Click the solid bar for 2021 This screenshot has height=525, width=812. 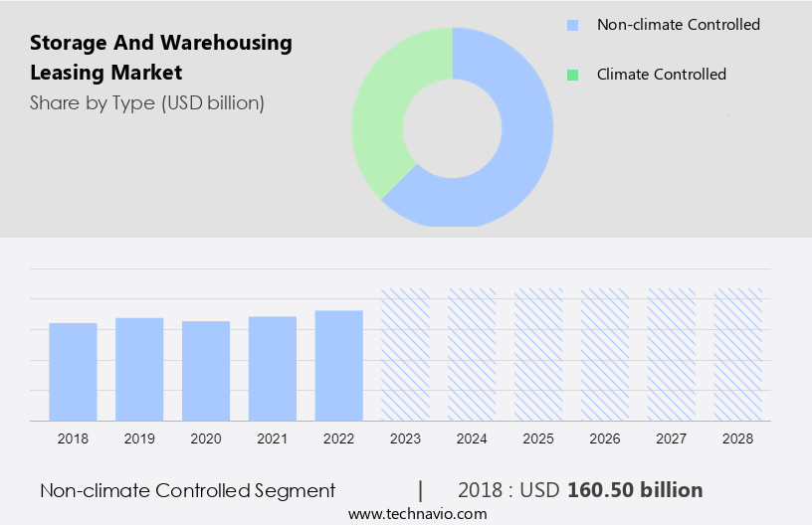(273, 368)
